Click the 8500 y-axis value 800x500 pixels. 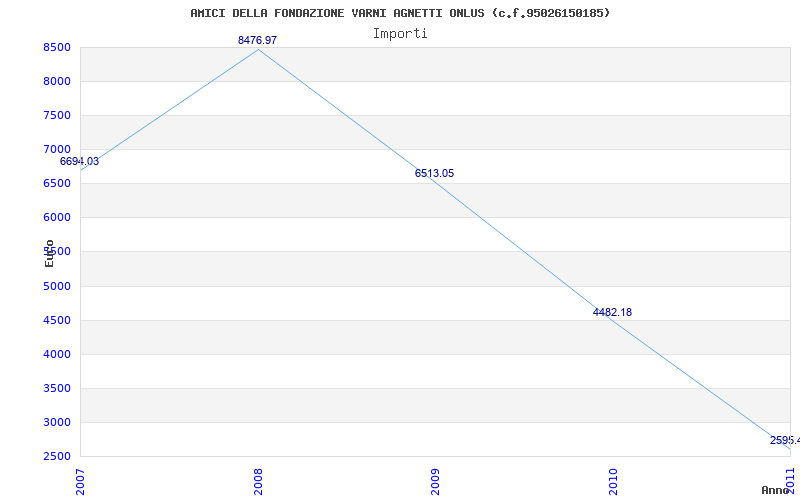(x=58, y=47)
